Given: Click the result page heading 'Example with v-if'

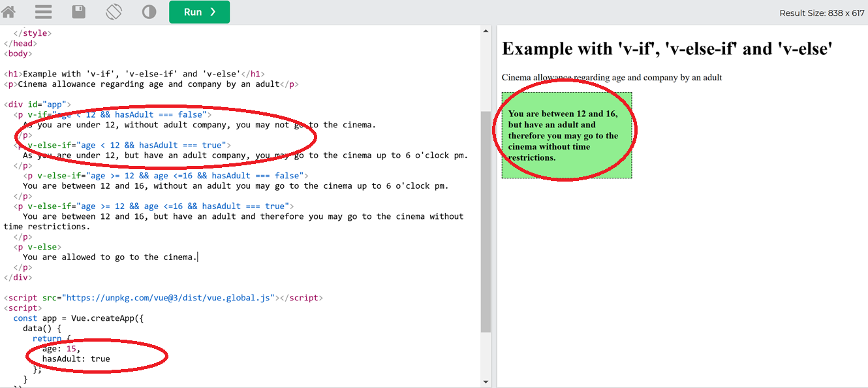Looking at the screenshot, I should 666,49.
